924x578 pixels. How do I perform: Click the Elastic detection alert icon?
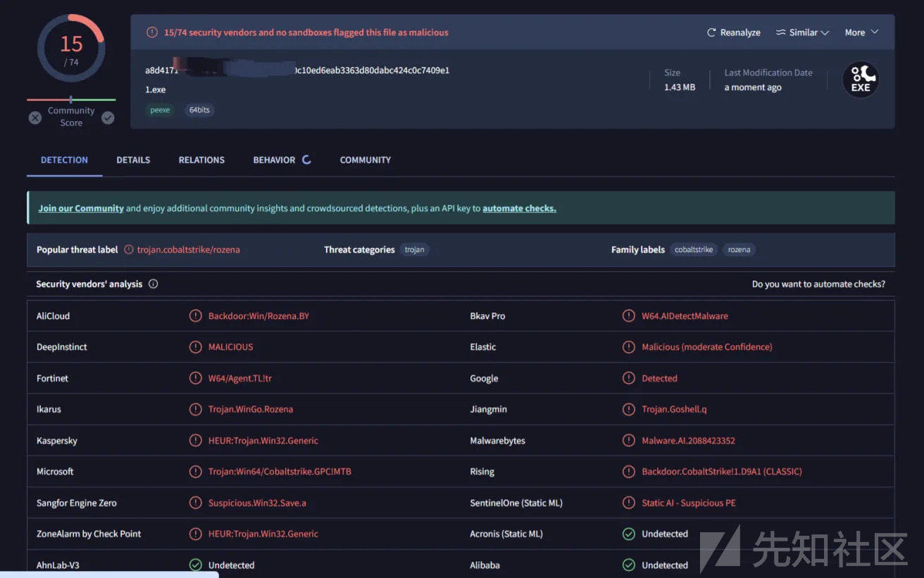click(629, 347)
